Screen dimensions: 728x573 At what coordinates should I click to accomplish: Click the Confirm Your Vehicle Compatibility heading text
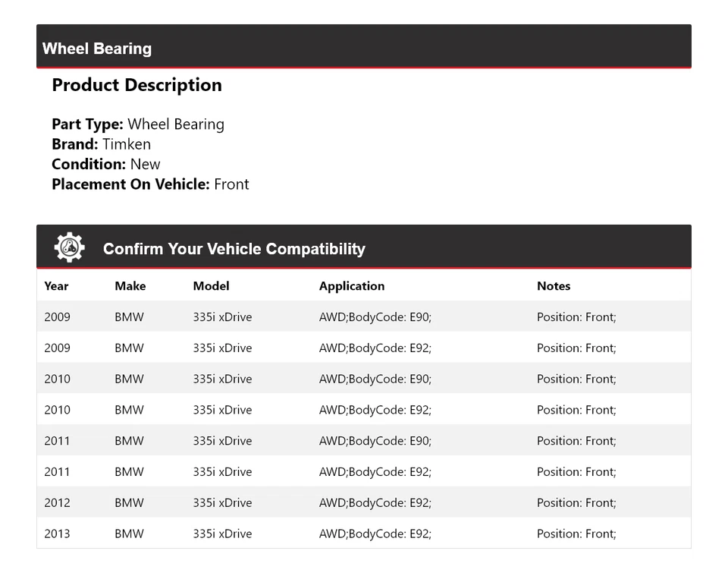click(x=234, y=249)
